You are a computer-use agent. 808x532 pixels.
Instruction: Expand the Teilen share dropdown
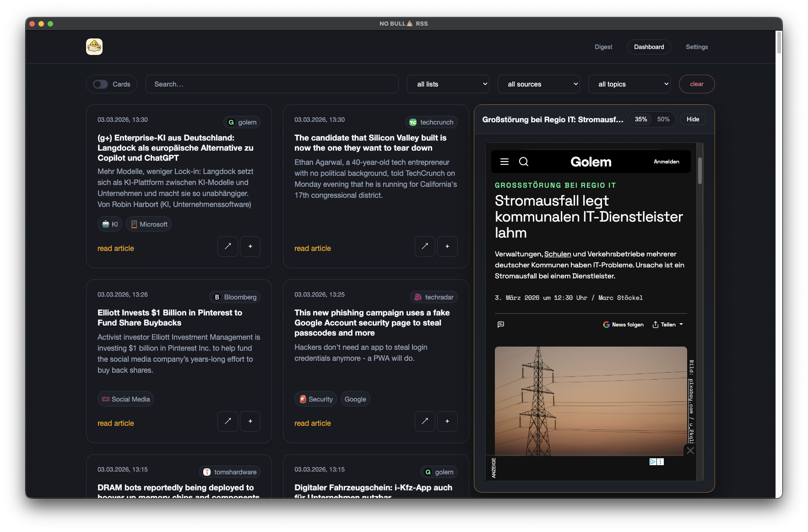668,325
